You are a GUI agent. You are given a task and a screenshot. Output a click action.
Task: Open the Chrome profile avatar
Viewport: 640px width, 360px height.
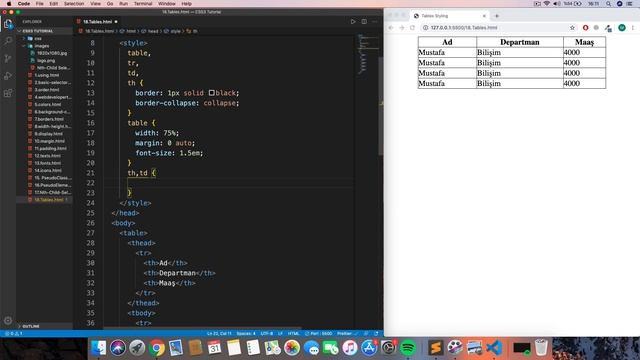coord(622,28)
